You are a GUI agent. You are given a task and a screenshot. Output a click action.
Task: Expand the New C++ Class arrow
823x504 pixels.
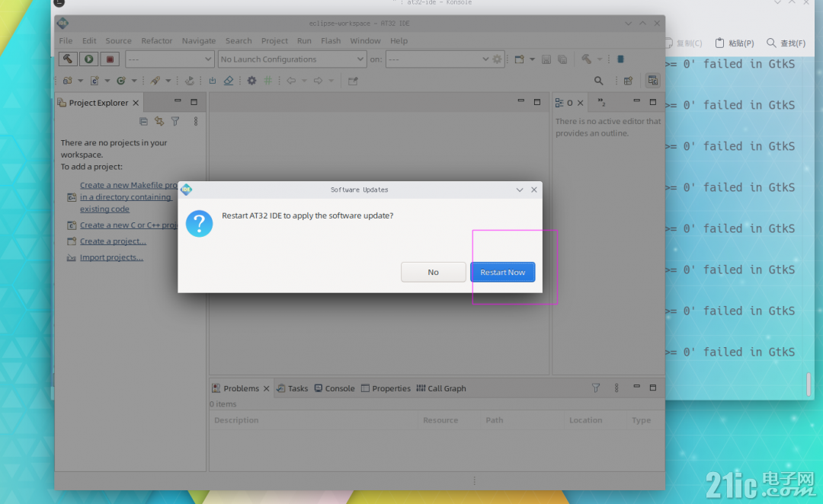134,81
